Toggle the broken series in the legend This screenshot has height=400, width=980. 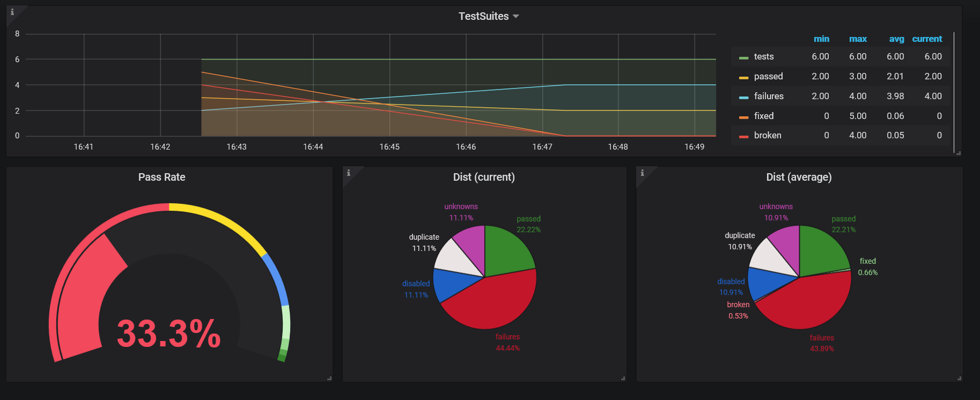click(768, 135)
